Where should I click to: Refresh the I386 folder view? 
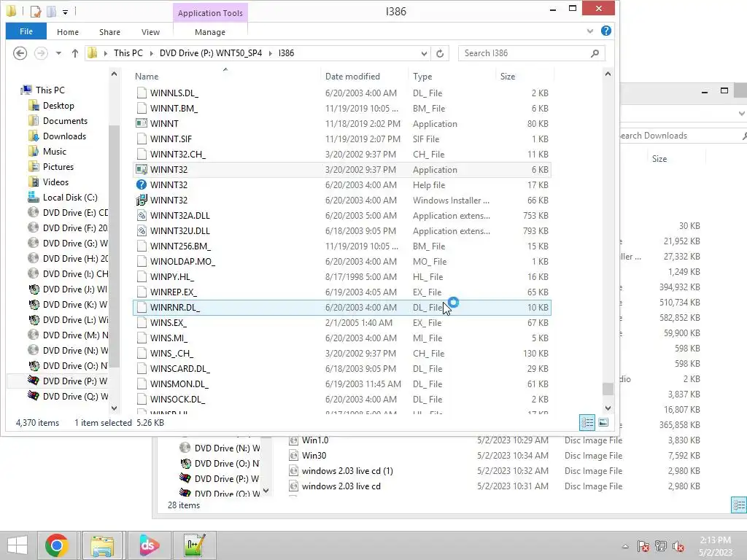(440, 53)
